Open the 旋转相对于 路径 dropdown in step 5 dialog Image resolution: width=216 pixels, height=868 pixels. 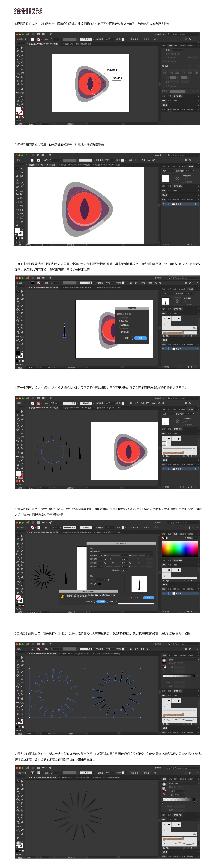[124, 570]
